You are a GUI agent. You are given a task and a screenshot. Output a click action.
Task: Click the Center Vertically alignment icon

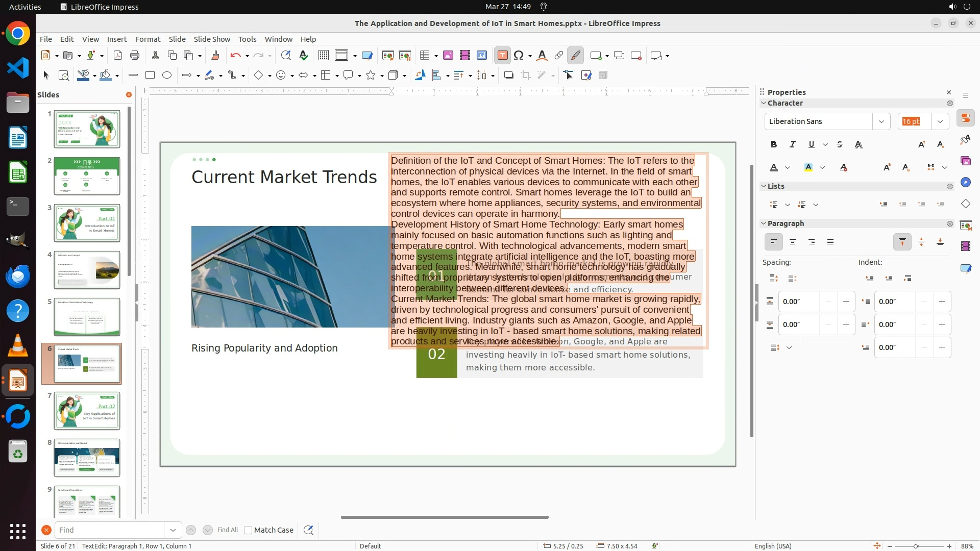point(921,242)
